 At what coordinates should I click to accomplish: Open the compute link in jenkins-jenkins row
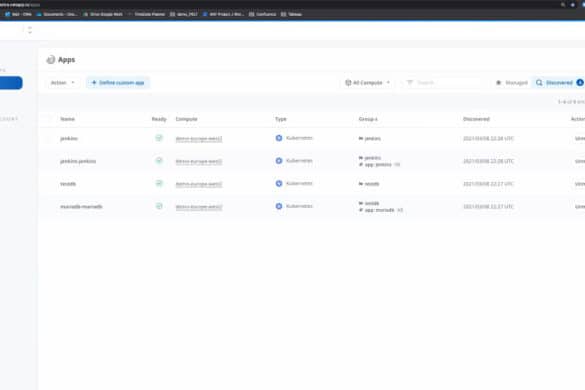click(199, 162)
